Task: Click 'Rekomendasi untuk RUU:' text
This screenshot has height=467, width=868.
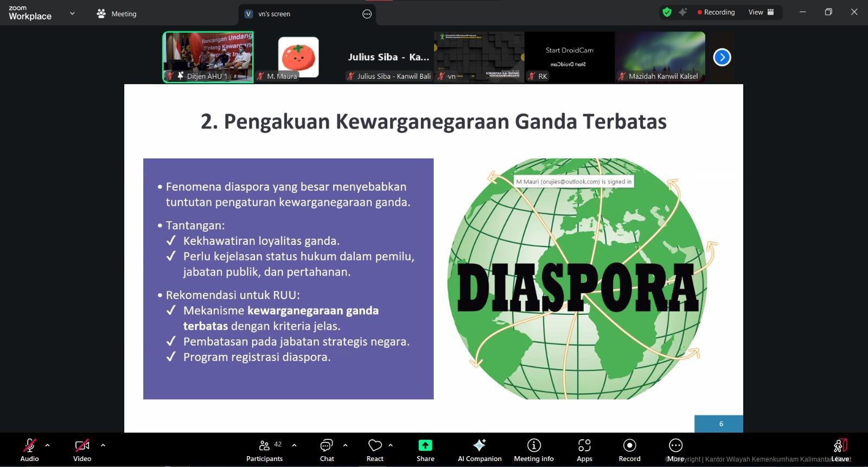Action: [x=232, y=295]
